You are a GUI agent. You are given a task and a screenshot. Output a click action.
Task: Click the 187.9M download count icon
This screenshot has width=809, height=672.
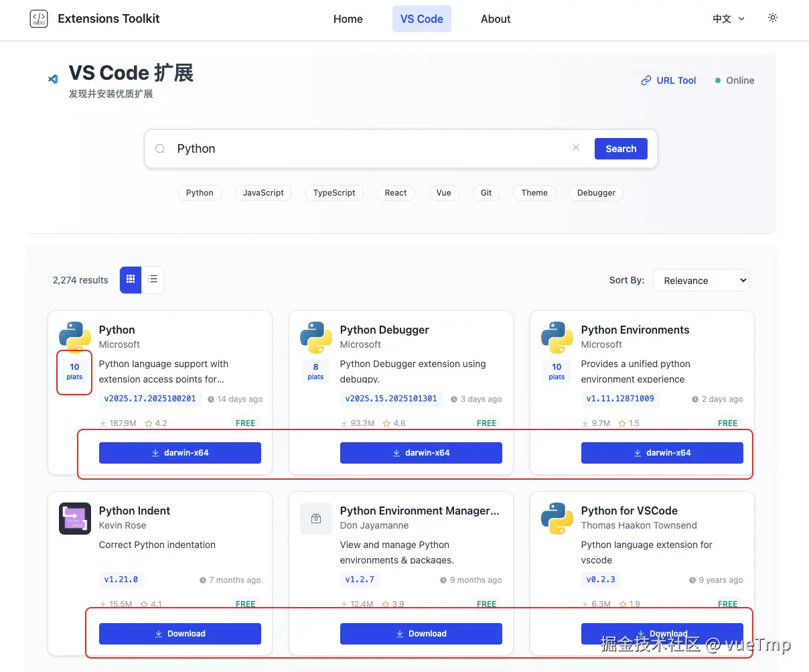click(103, 423)
